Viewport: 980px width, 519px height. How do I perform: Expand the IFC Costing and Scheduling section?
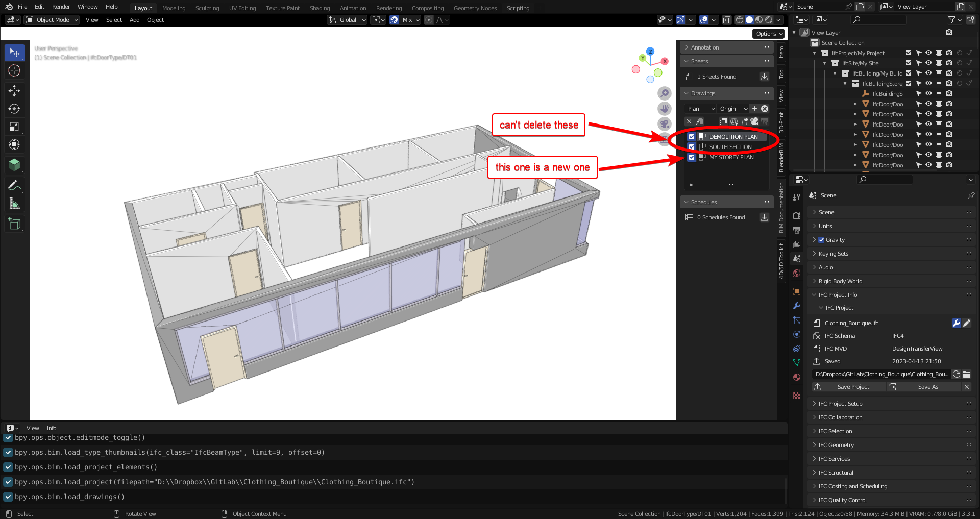(x=852, y=486)
